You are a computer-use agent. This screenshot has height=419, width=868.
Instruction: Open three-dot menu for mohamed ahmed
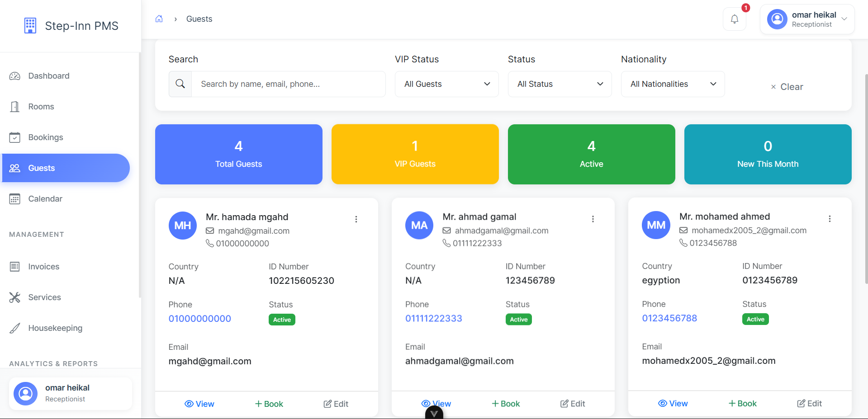pos(829,219)
